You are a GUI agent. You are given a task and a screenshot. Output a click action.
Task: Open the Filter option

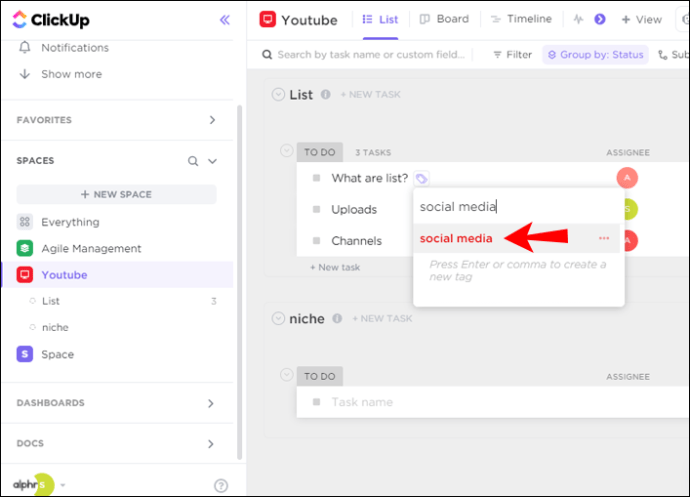(513, 55)
